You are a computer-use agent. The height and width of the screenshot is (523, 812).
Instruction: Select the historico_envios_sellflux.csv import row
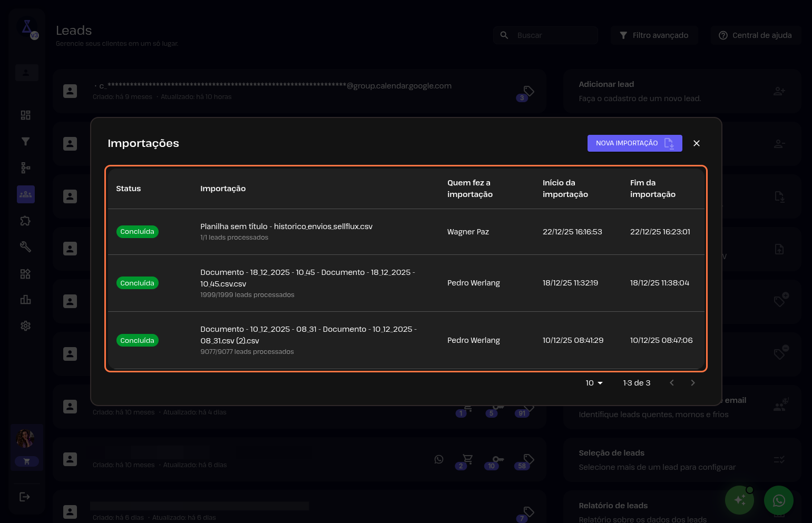(286, 231)
